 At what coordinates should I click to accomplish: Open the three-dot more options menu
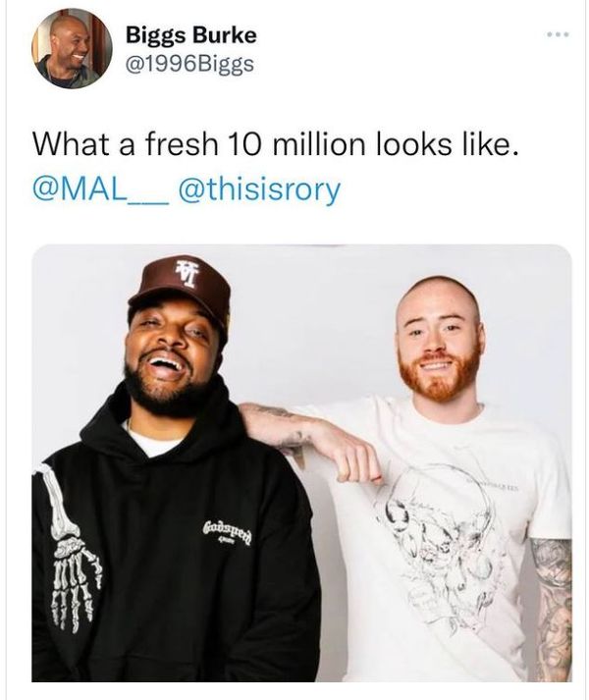tap(559, 34)
